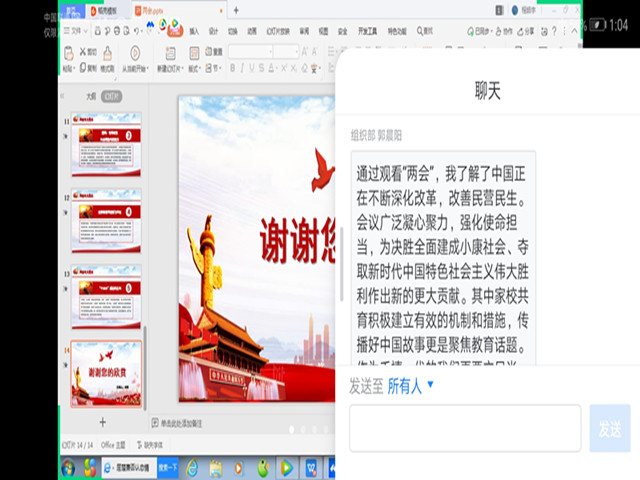Viewport: 640px width, 480px height.
Task: Click the green play icon in taskbar
Action: tap(287, 467)
